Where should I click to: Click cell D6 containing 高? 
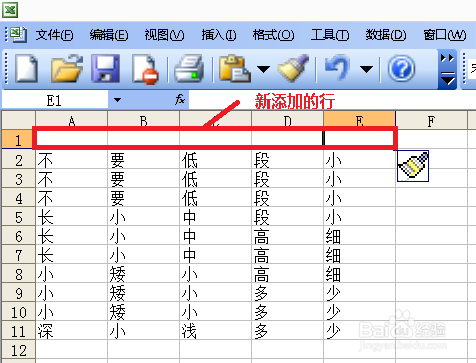(x=287, y=236)
